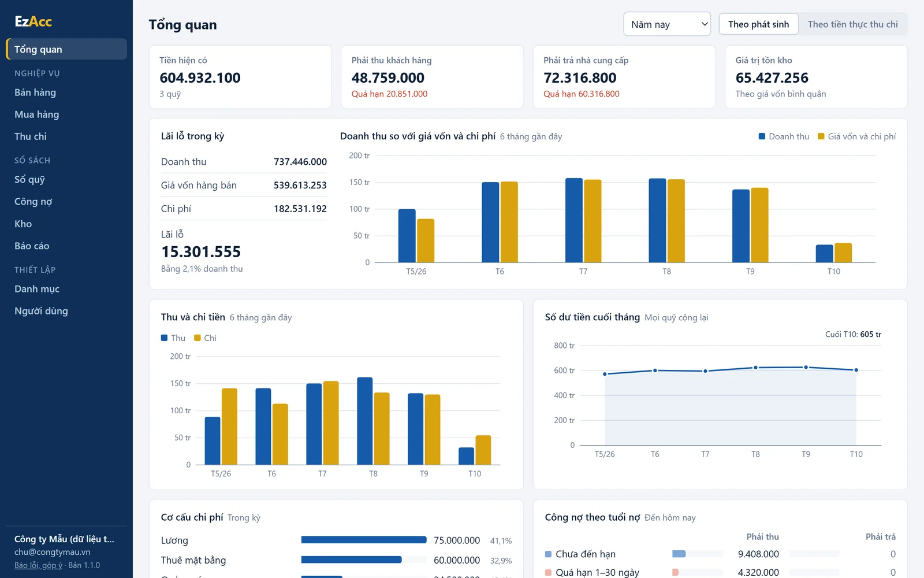
Task: Open Thu chi section
Action: pyautogui.click(x=66, y=136)
